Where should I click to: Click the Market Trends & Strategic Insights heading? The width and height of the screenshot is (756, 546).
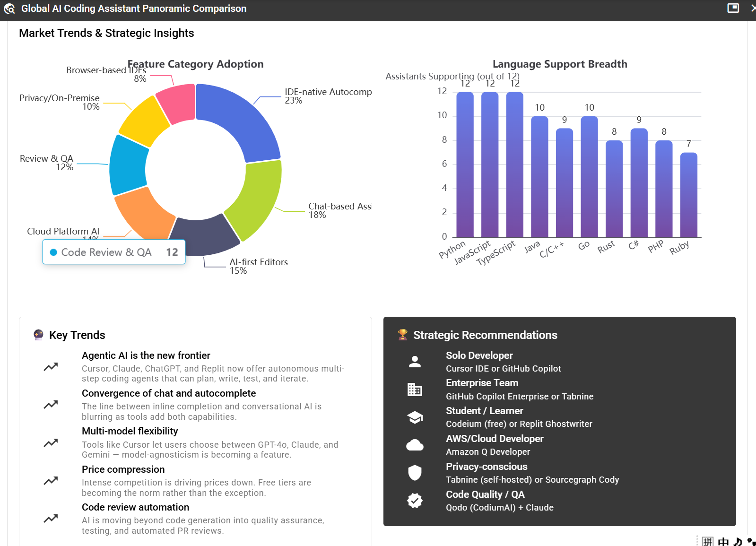tap(106, 33)
